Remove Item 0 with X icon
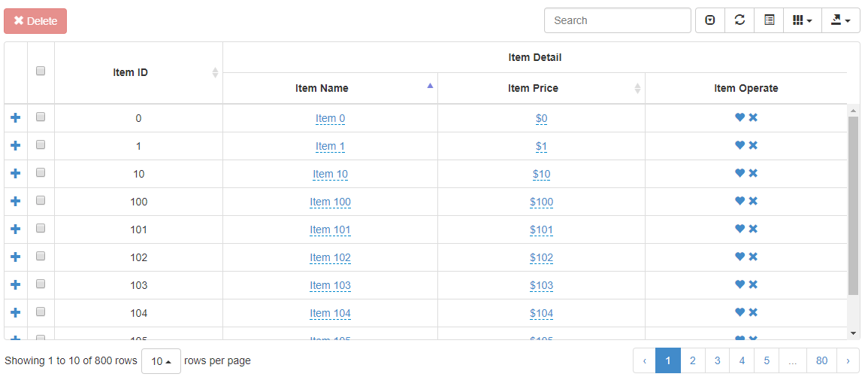Image resolution: width=868 pixels, height=383 pixels. (753, 117)
